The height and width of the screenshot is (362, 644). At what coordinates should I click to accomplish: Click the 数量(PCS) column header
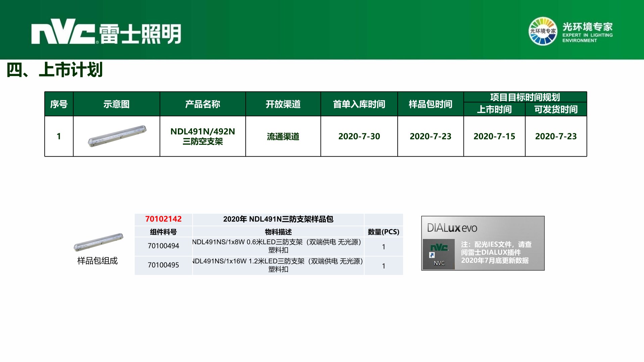pyautogui.click(x=383, y=232)
